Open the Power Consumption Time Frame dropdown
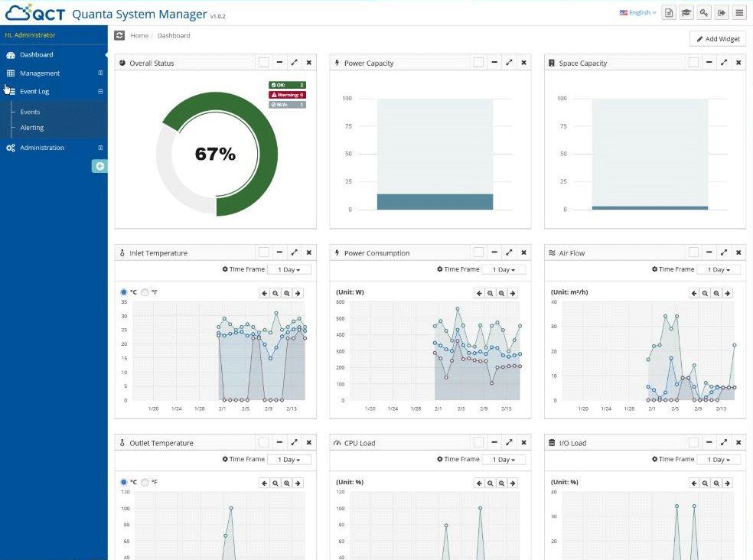 (x=504, y=270)
